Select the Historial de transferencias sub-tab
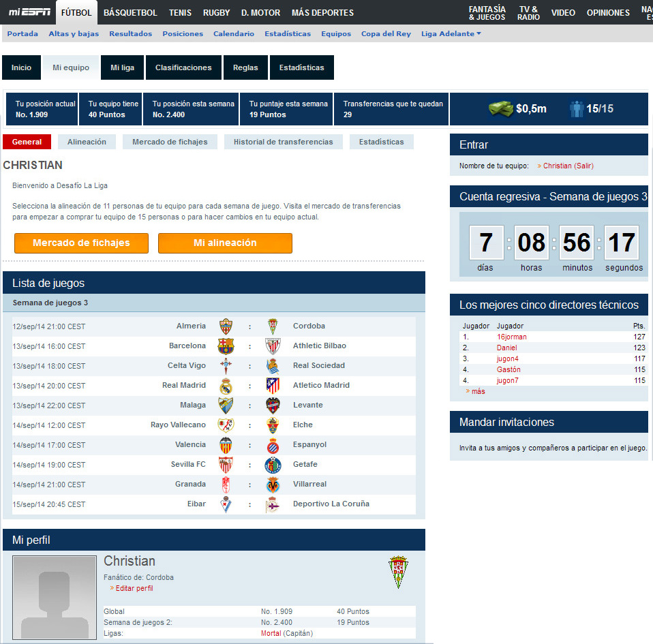 pos(283,142)
